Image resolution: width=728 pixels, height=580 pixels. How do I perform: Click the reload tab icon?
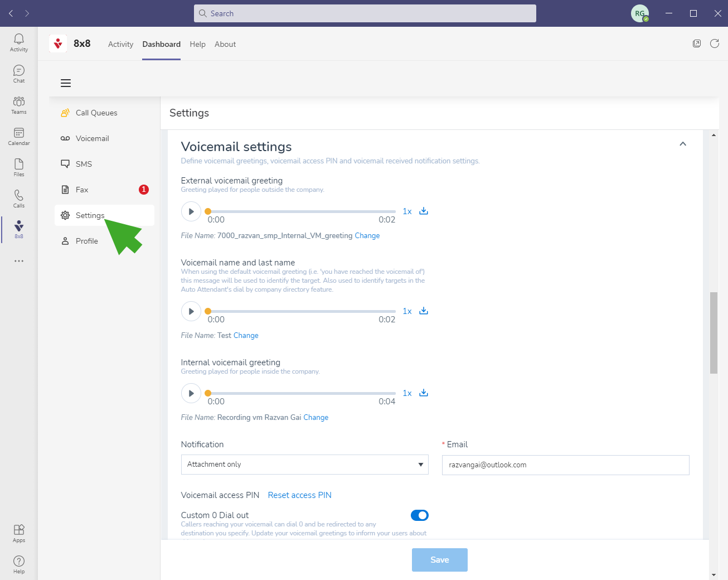point(715,43)
